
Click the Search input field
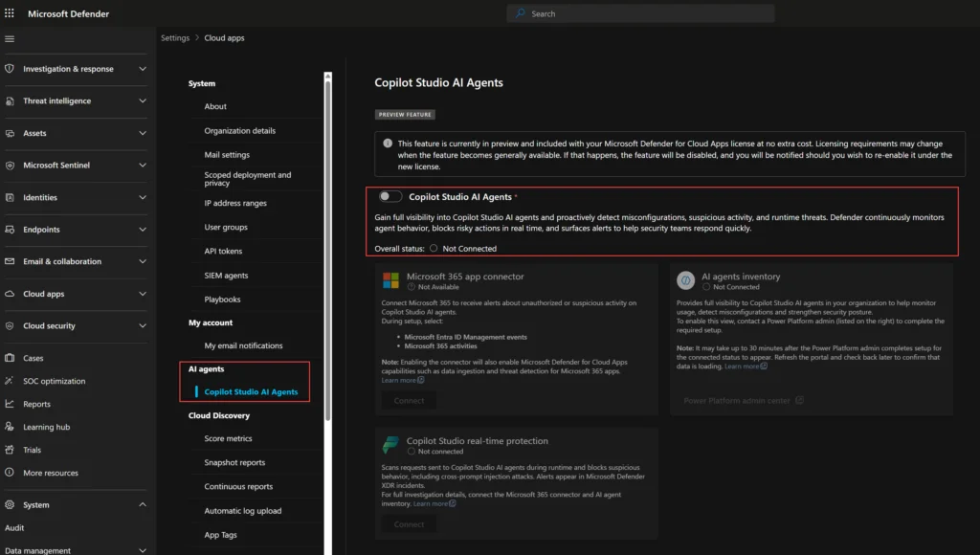click(x=640, y=13)
